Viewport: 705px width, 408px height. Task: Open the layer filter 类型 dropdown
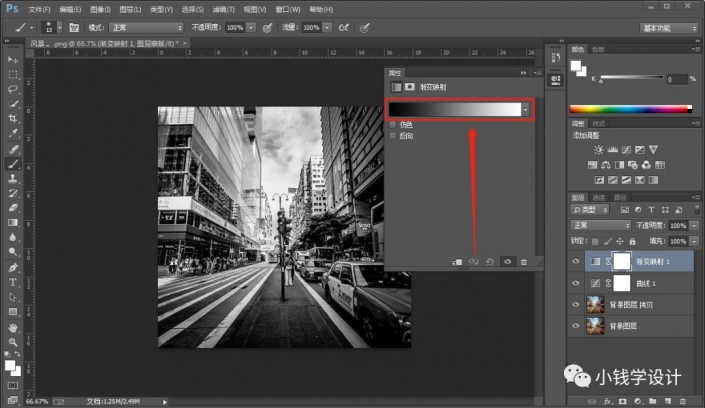pyautogui.click(x=590, y=210)
